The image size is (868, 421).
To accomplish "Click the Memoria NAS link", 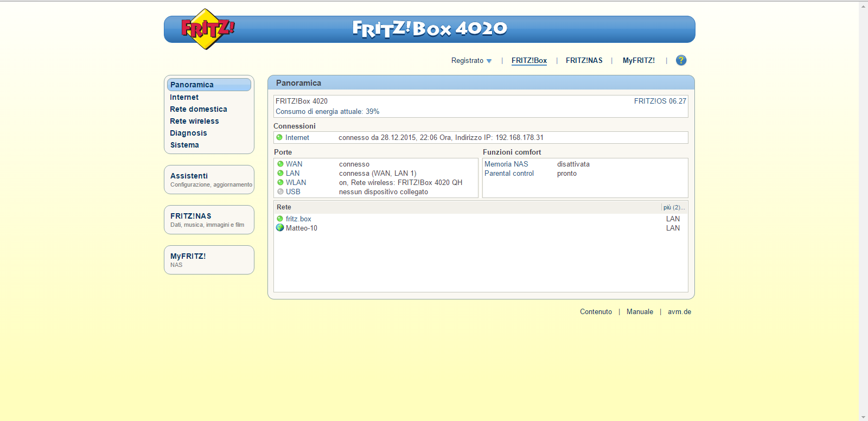I will [506, 164].
